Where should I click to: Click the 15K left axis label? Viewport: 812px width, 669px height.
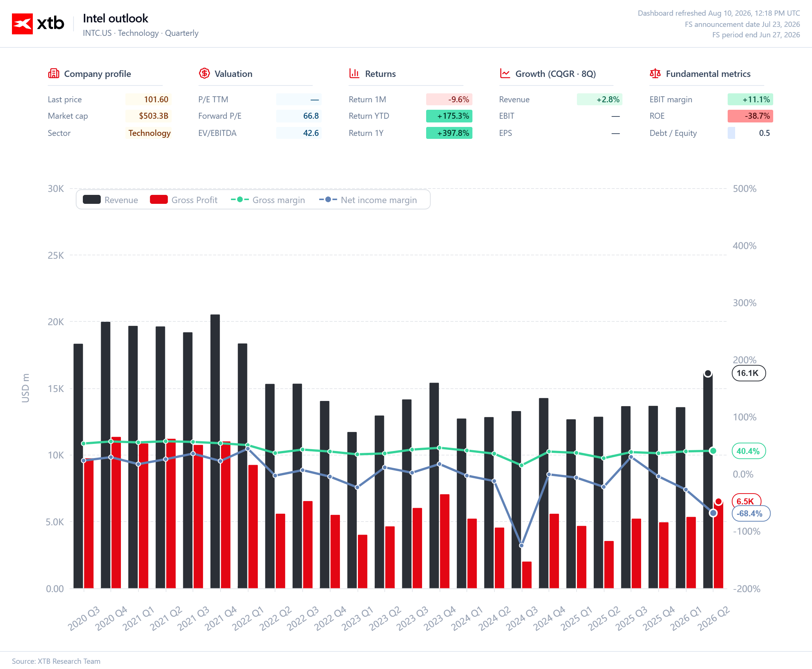[x=56, y=389]
